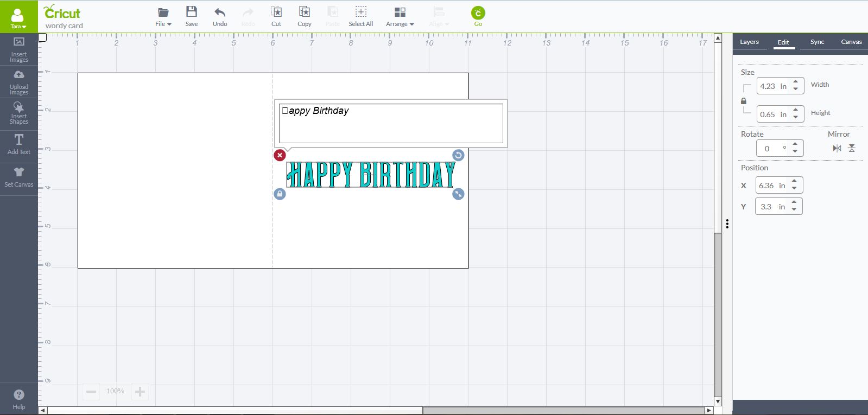Click Select All in toolbar
This screenshot has width=868, height=415.
click(361, 17)
